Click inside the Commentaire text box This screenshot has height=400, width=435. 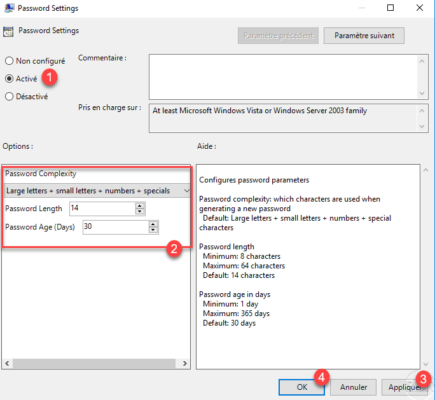(283, 77)
